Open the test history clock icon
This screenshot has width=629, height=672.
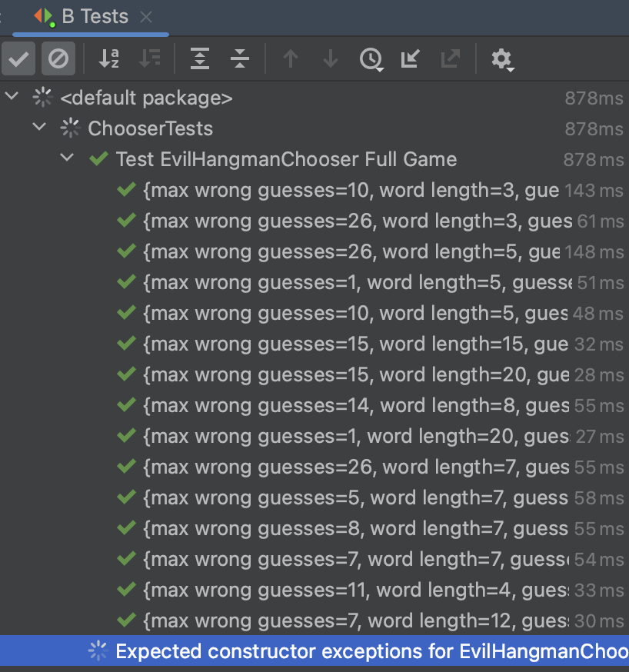tap(371, 59)
